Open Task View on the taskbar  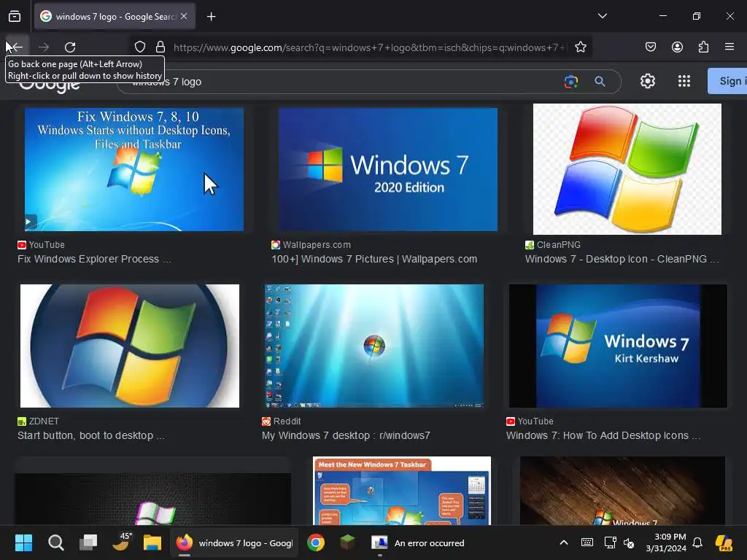(88, 542)
